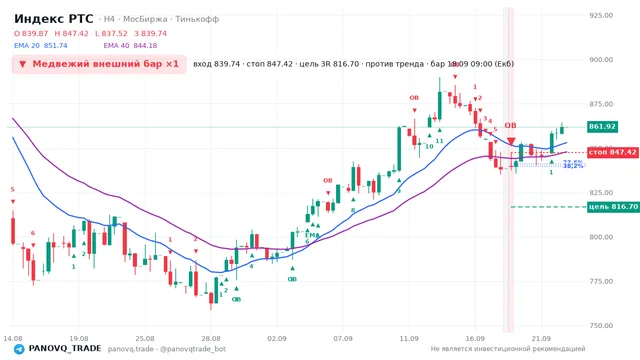
Task: Click the 14.08 date axis label
Action: point(13,339)
